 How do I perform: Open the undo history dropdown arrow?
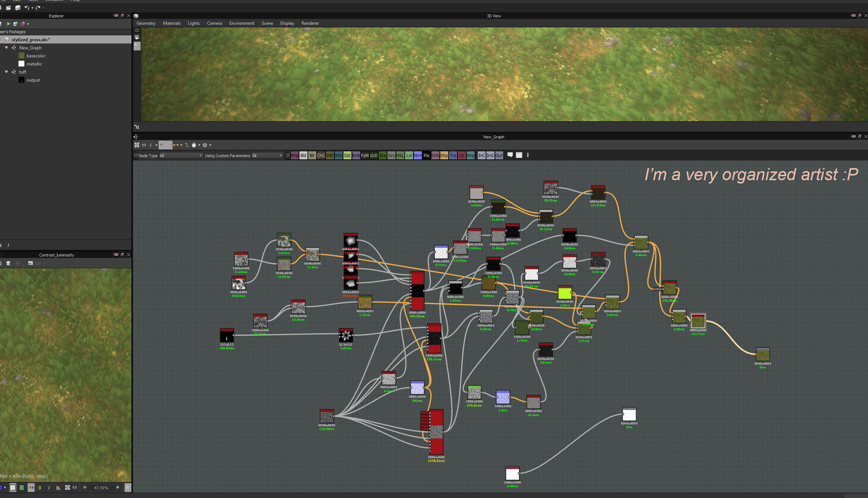point(33,8)
